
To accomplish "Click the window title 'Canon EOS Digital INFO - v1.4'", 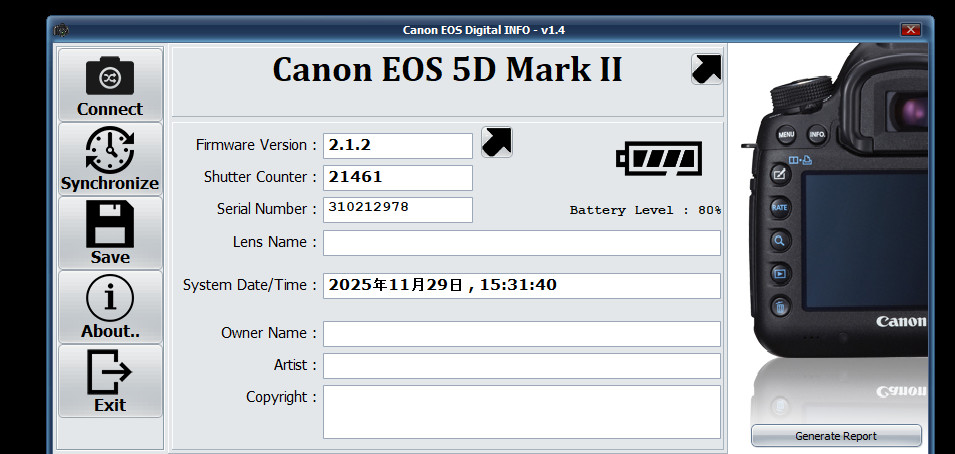I will pyautogui.click(x=484, y=30).
